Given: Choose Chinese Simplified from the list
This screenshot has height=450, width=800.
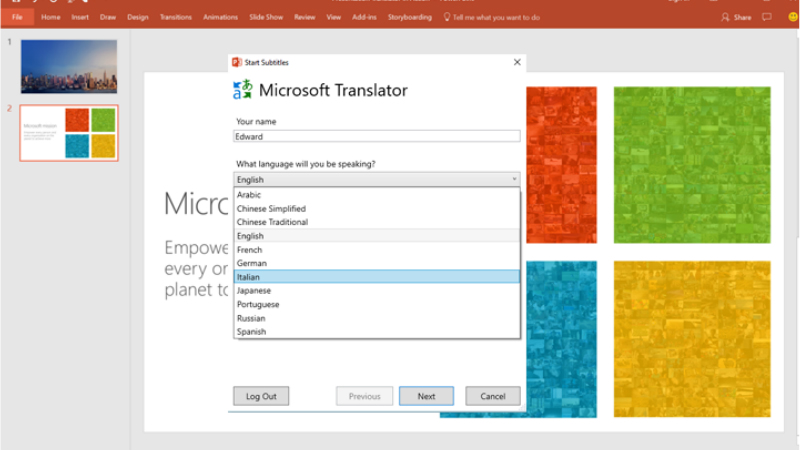Looking at the screenshot, I should pos(377,209).
